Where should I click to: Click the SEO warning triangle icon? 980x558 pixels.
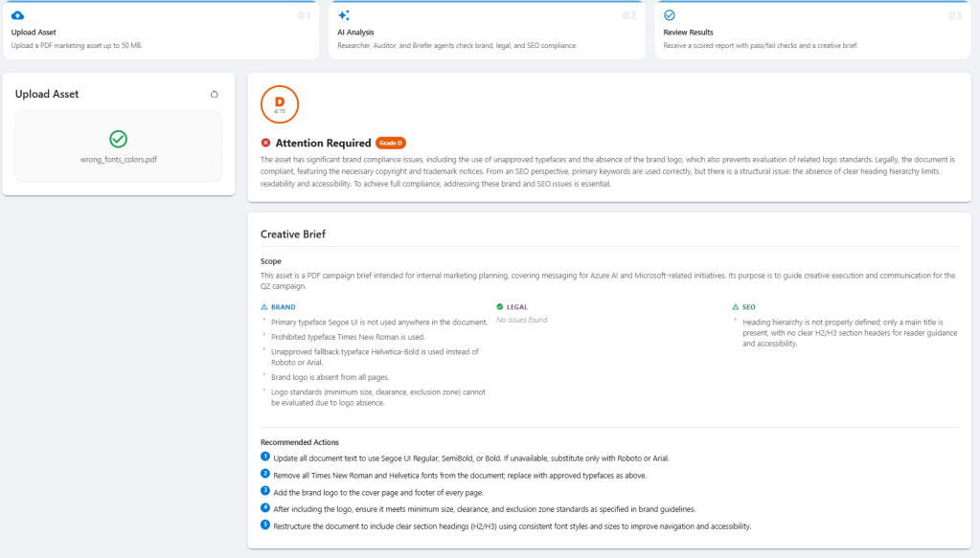coord(735,307)
